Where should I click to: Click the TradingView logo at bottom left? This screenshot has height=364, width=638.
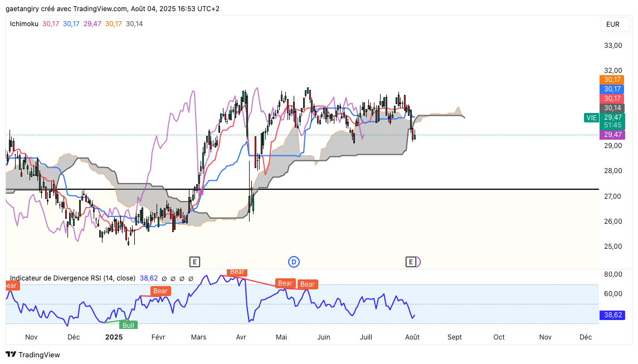[33, 355]
